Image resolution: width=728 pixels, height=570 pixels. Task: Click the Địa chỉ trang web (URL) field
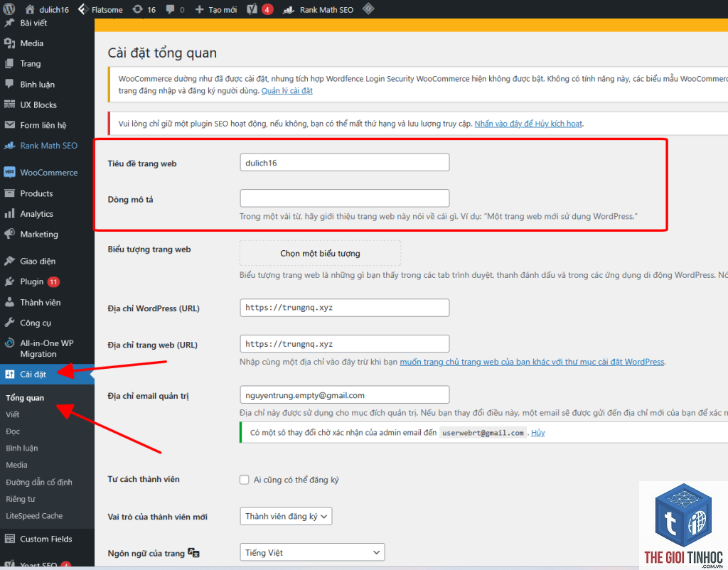point(345,344)
